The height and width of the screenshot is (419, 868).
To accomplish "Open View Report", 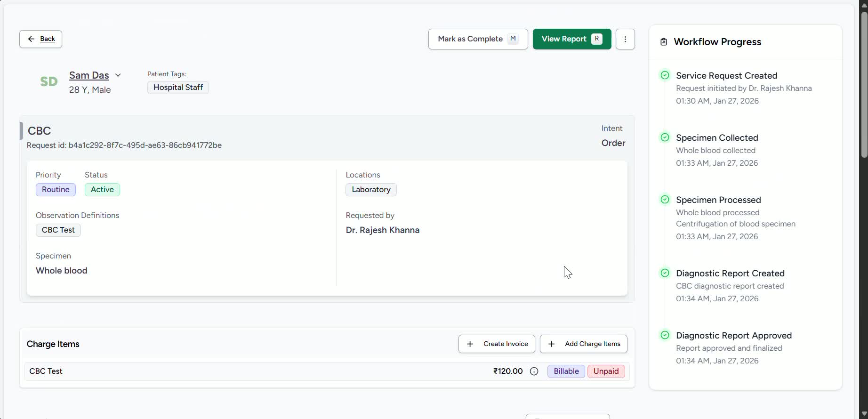I will tap(572, 39).
